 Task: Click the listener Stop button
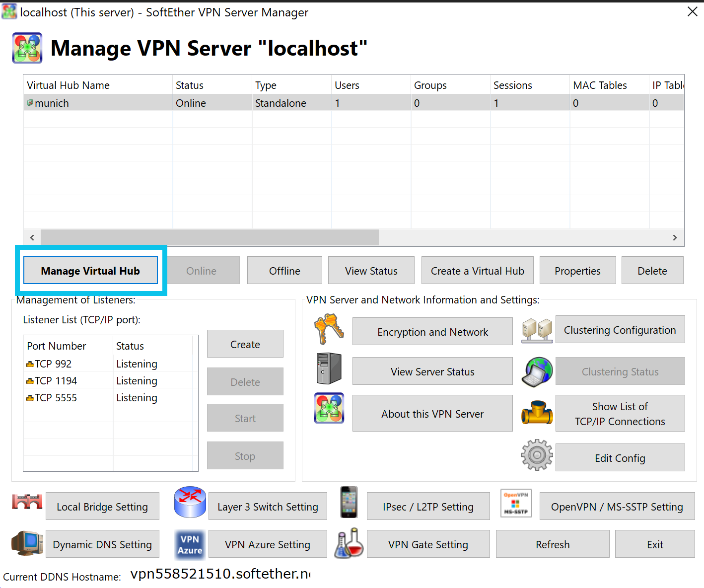click(245, 455)
